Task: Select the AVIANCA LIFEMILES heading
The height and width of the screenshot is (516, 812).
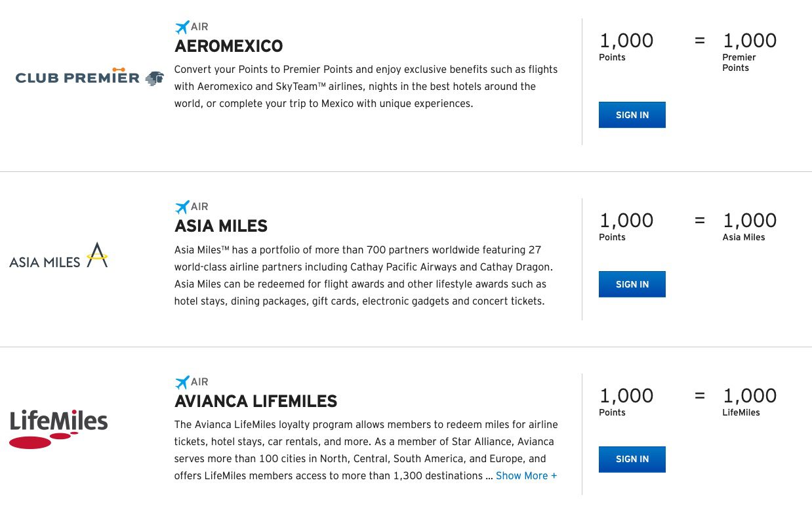Action: tap(255, 401)
